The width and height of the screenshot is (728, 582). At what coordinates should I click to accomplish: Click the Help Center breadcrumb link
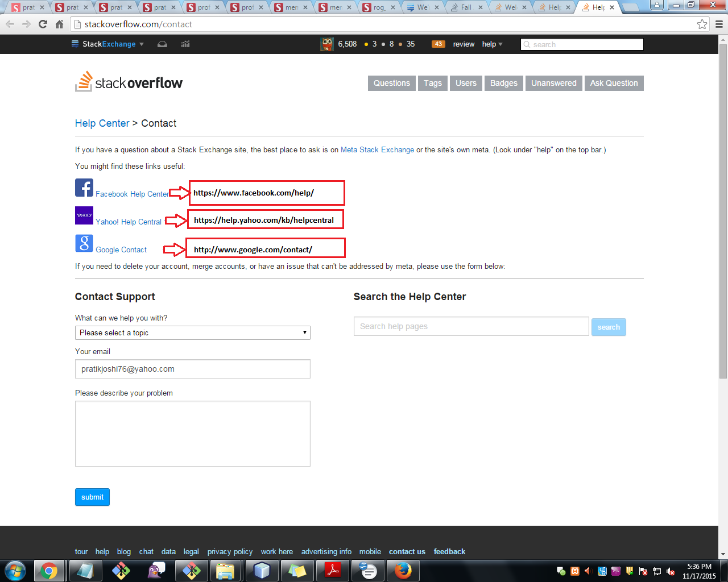click(102, 123)
